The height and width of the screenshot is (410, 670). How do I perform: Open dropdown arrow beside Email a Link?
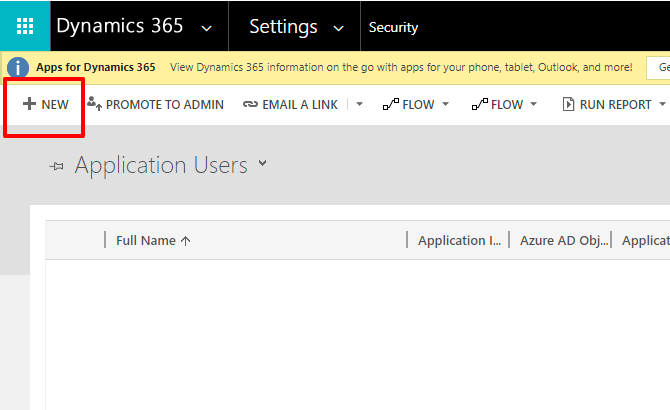point(360,104)
